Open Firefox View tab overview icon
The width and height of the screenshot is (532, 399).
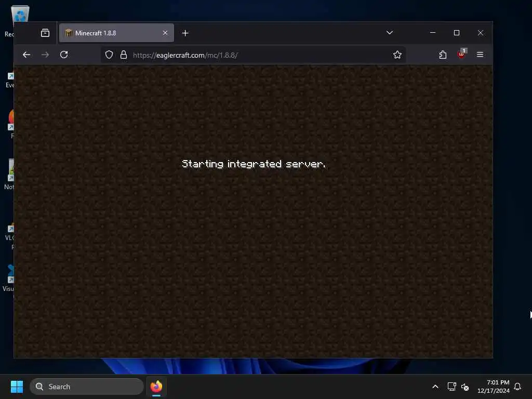pyautogui.click(x=45, y=33)
